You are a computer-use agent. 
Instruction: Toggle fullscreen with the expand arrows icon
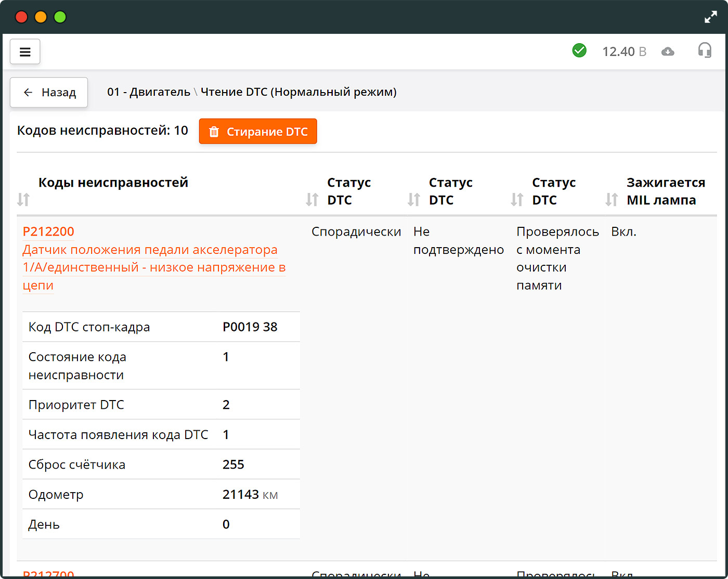pyautogui.click(x=710, y=17)
